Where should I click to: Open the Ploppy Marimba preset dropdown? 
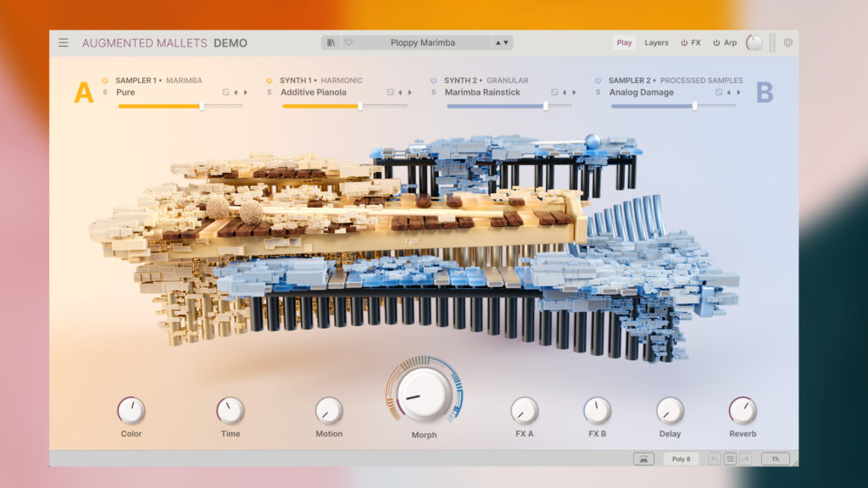pyautogui.click(x=423, y=42)
